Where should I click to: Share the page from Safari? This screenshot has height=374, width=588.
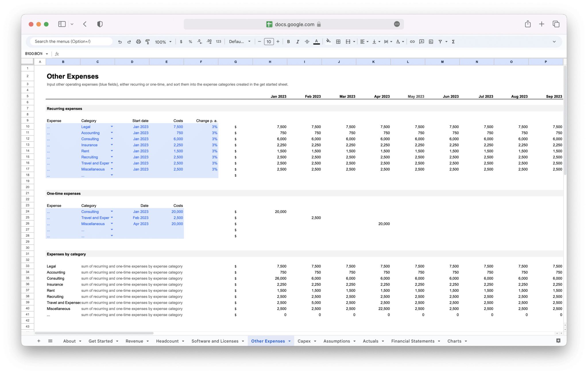pos(528,24)
